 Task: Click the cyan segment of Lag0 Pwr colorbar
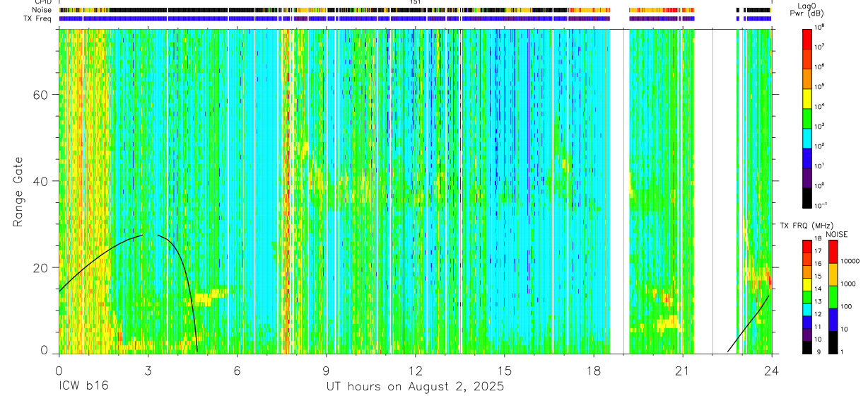tap(808, 137)
